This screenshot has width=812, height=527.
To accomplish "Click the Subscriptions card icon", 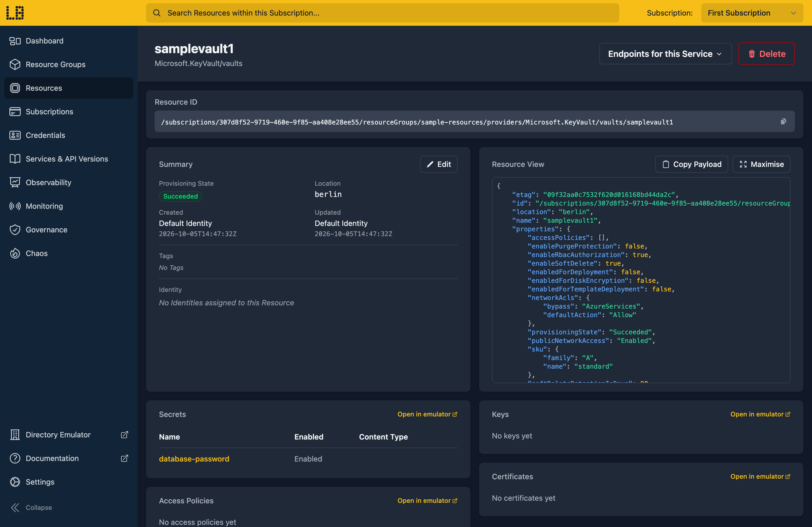I will (x=15, y=111).
